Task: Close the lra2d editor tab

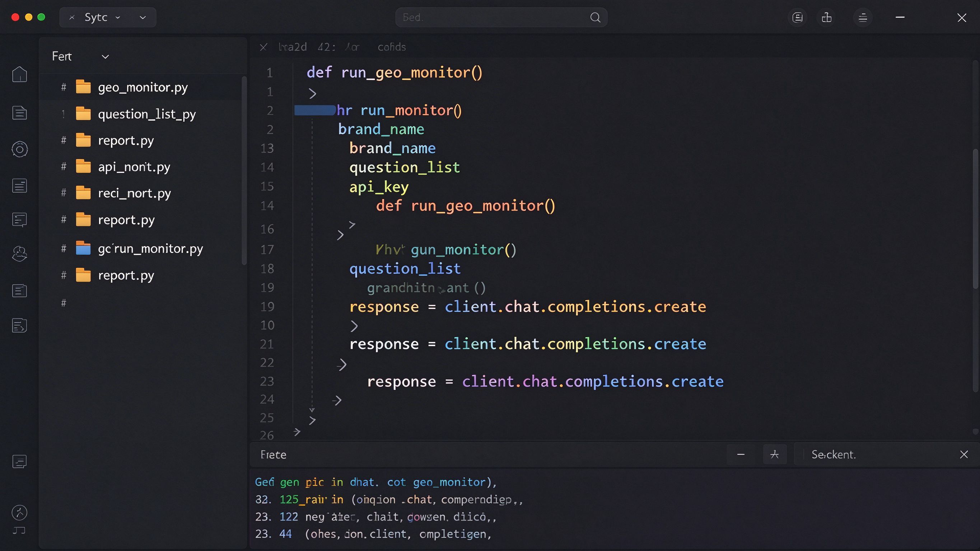Action: click(263, 47)
